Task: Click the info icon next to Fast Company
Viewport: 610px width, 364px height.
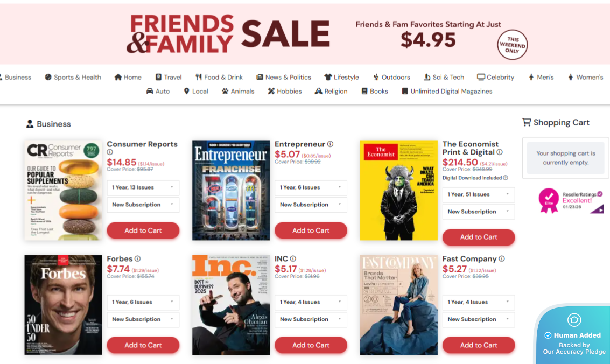Action: click(x=502, y=259)
